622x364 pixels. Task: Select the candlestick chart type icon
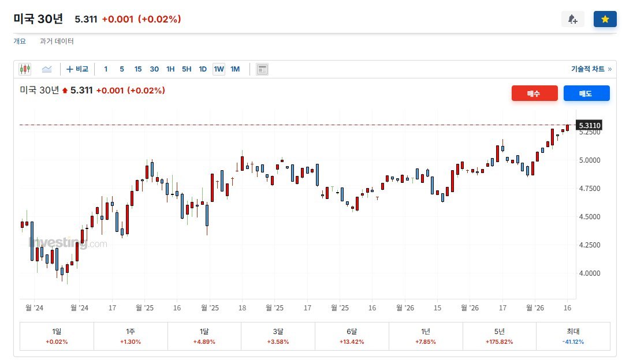pyautogui.click(x=25, y=69)
